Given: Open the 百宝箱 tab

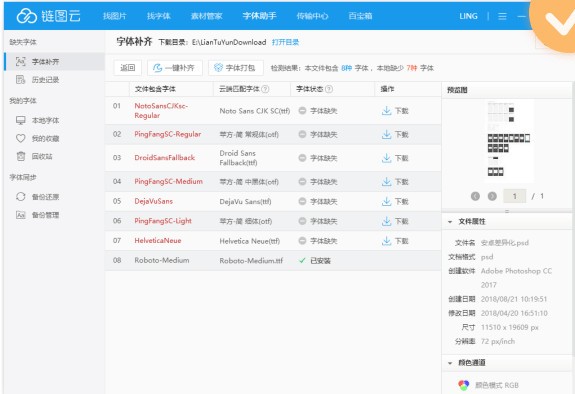Looking at the screenshot, I should [x=360, y=16].
